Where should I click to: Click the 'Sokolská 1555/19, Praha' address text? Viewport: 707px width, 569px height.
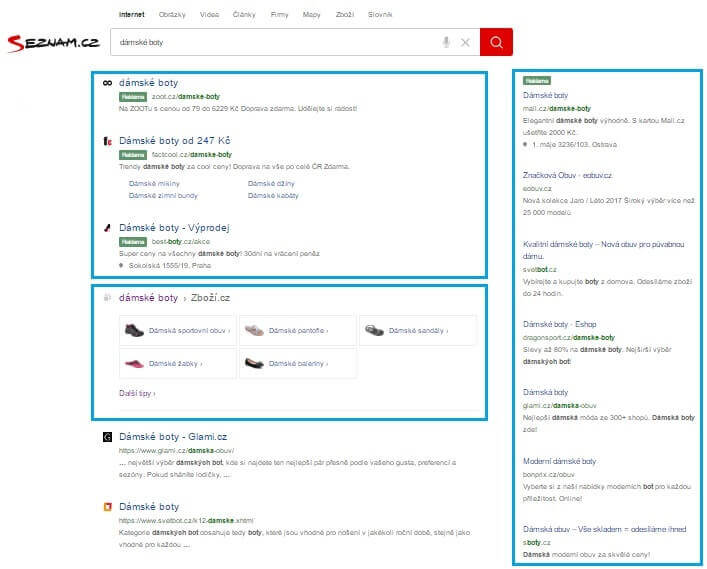coord(170,266)
